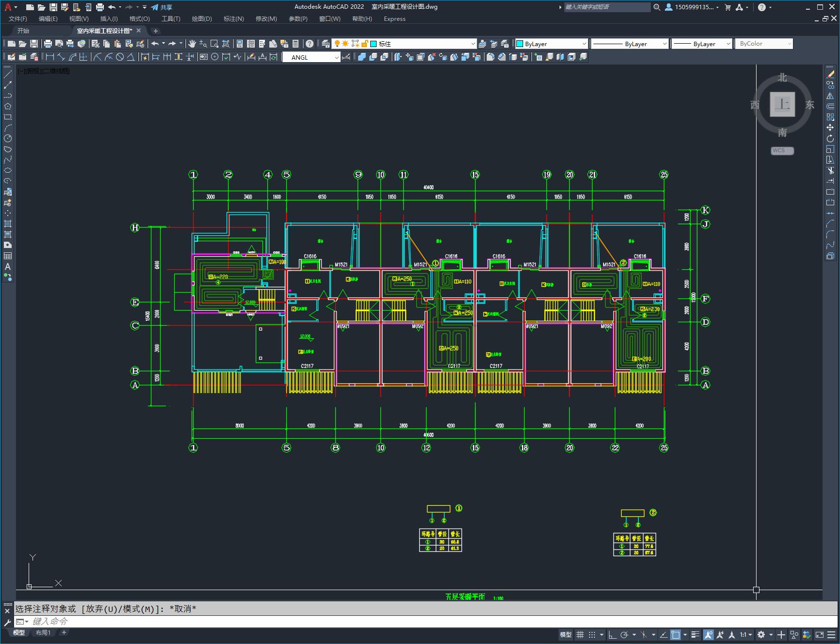Click the 共享 share button
Screen dimensions: 840x644
(162, 7)
